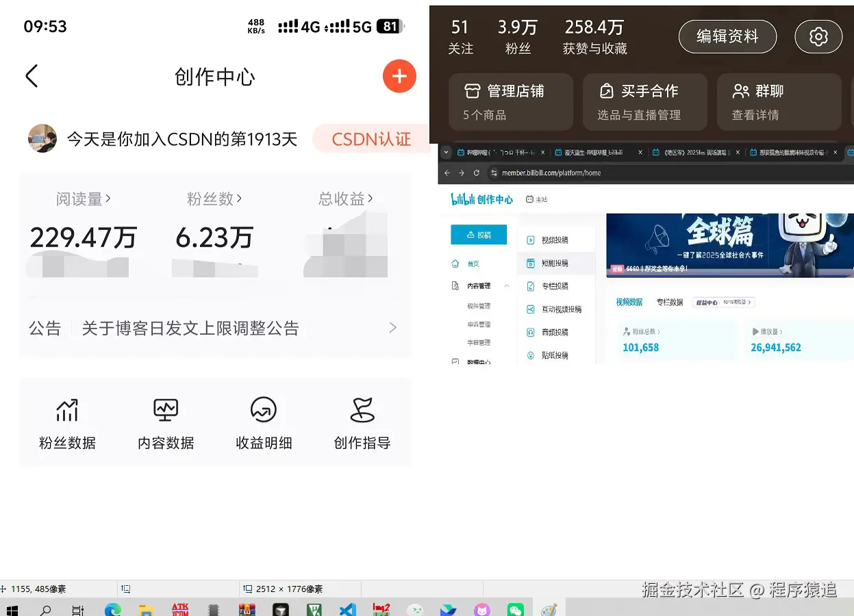854x616 pixels.
Task: Choose 互动视频投稿 from upload menu
Action: pos(556,309)
